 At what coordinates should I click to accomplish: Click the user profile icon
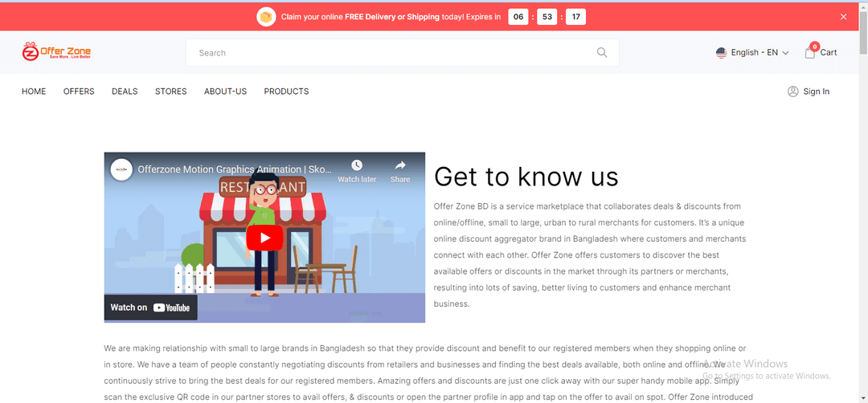click(793, 92)
